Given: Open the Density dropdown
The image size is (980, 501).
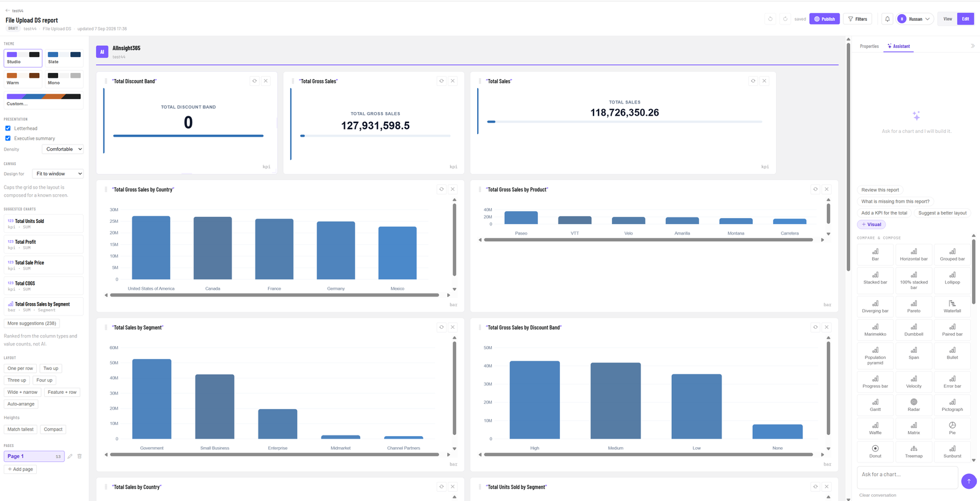Looking at the screenshot, I should pos(63,149).
